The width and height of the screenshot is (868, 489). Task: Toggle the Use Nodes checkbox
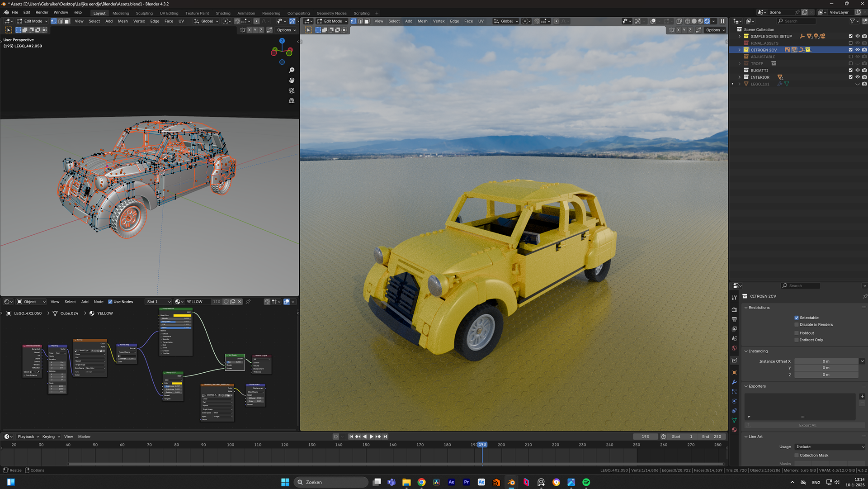(110, 302)
